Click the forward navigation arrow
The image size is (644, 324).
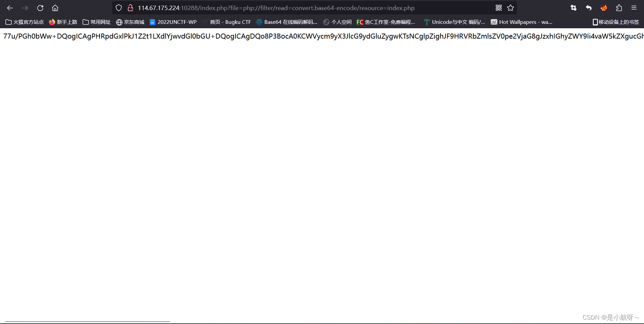point(25,8)
